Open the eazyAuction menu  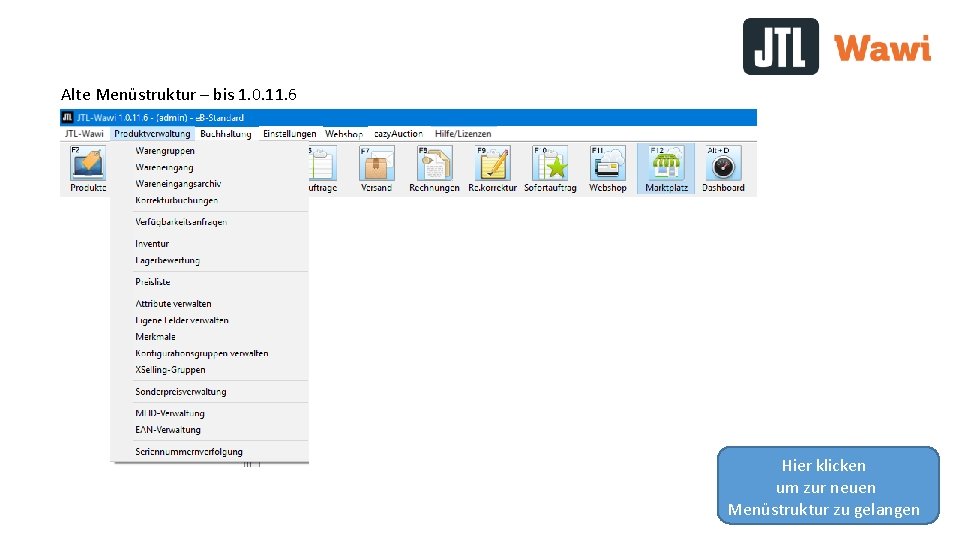pos(398,133)
